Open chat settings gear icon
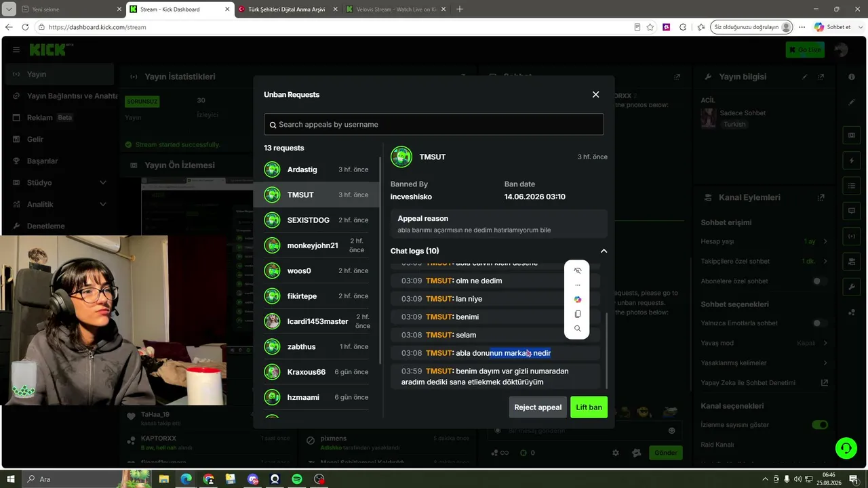The height and width of the screenshot is (488, 868). pyautogui.click(x=616, y=453)
